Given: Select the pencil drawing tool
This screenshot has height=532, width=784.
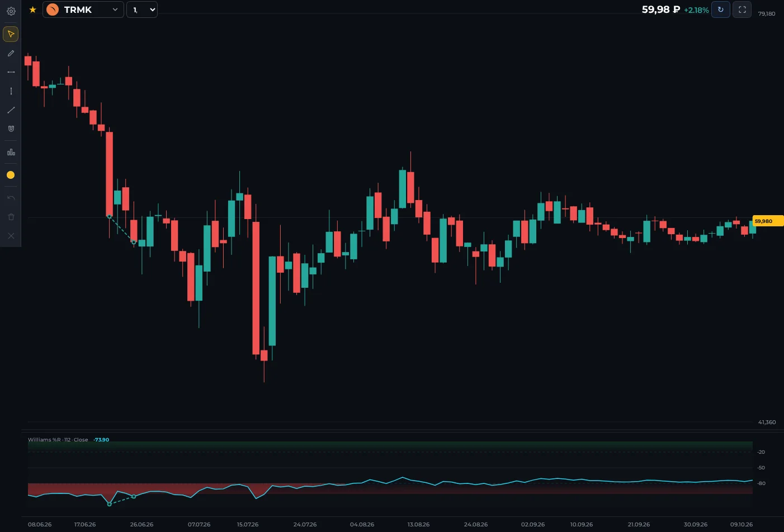Looking at the screenshot, I should point(11,54).
